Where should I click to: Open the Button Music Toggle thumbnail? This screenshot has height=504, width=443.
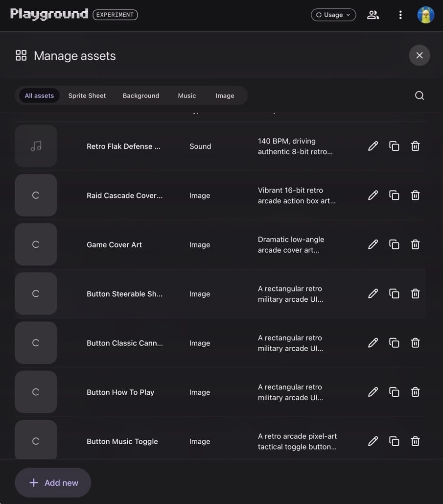pyautogui.click(x=36, y=439)
